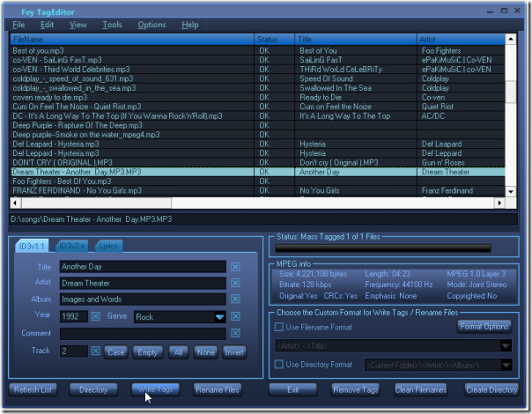Click the Refresh List button
This screenshot has height=414, width=532.
click(x=33, y=389)
